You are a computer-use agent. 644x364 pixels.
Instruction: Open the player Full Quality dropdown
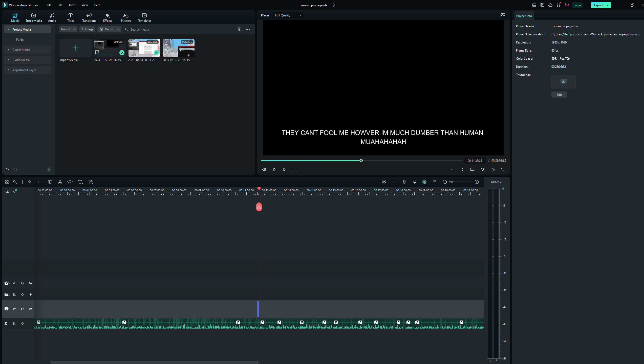[x=288, y=15]
